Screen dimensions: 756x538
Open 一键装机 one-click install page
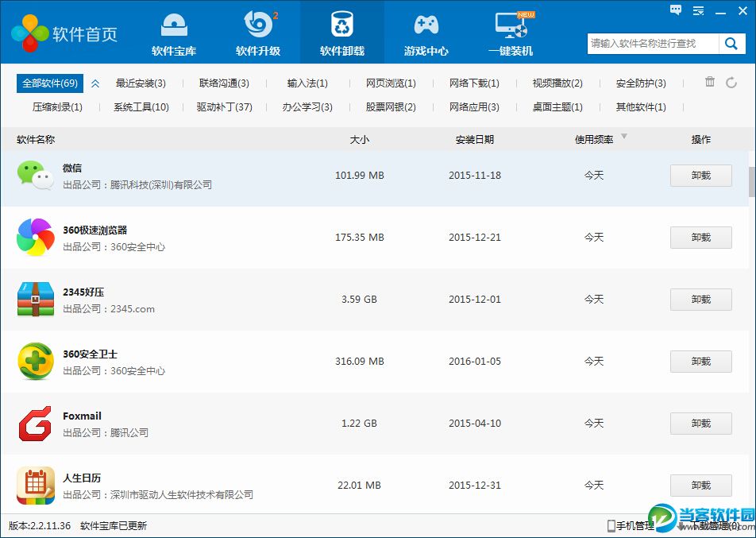tap(511, 33)
